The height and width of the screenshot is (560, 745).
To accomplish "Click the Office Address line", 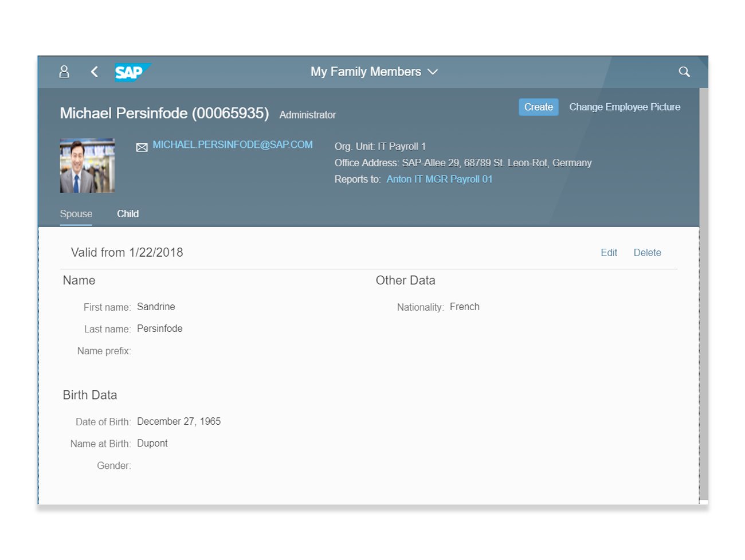I will pyautogui.click(x=463, y=163).
